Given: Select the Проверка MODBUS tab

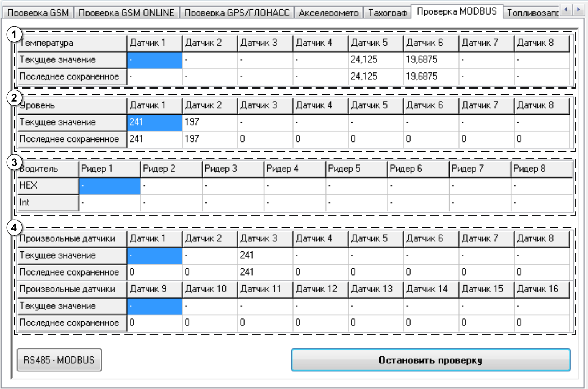Looking at the screenshot, I should 457,11.
